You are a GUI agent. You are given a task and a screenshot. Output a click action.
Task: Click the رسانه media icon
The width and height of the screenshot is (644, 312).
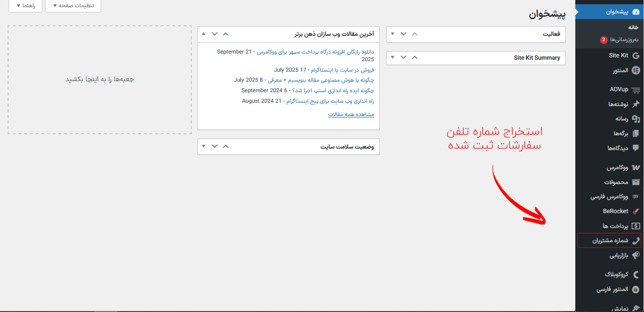tap(635, 118)
